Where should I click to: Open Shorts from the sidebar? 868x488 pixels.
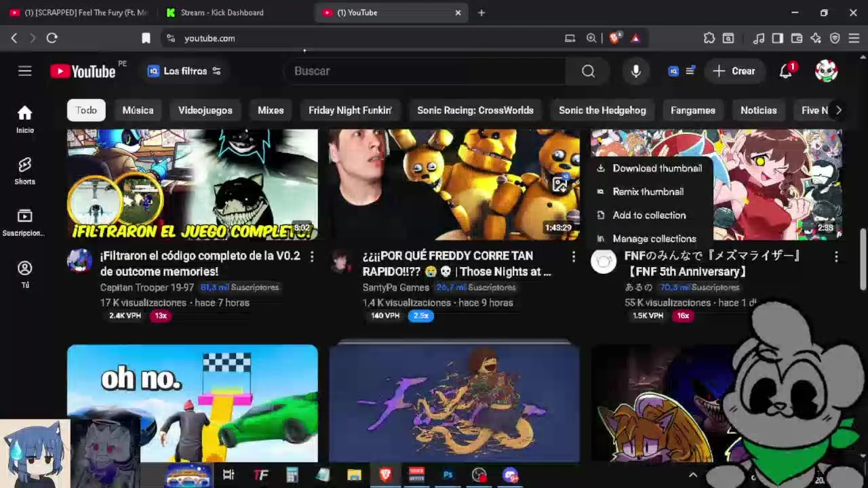pos(25,171)
